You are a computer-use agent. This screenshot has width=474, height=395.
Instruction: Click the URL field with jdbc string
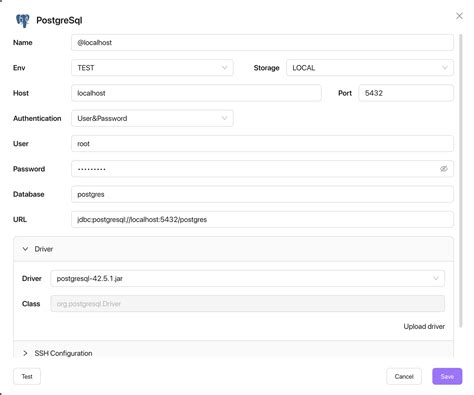pos(262,219)
